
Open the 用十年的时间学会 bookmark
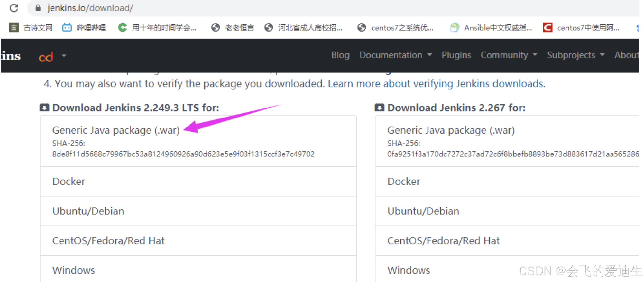click(x=157, y=28)
